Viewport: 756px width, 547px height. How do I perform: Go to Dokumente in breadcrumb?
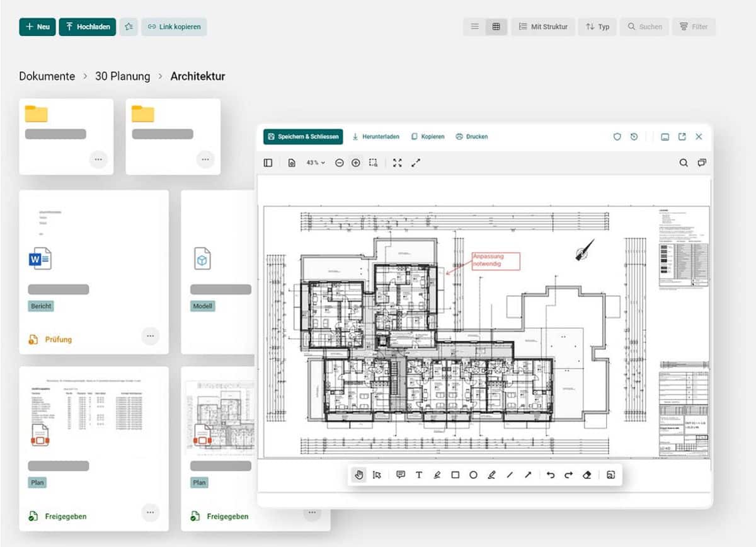click(47, 76)
